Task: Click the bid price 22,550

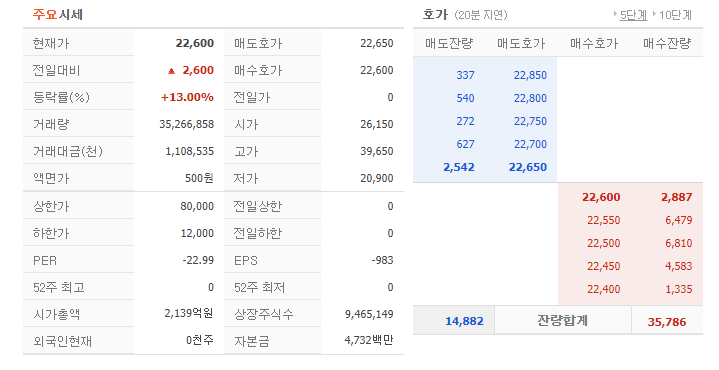Action: pos(603,220)
